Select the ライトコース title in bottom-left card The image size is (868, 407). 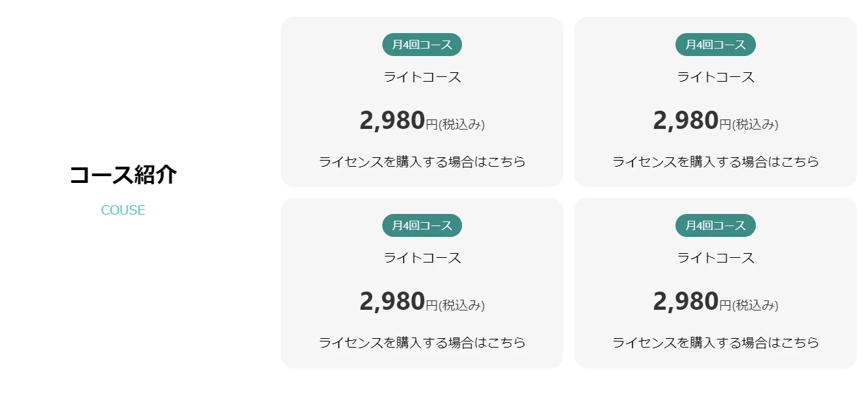point(422,258)
